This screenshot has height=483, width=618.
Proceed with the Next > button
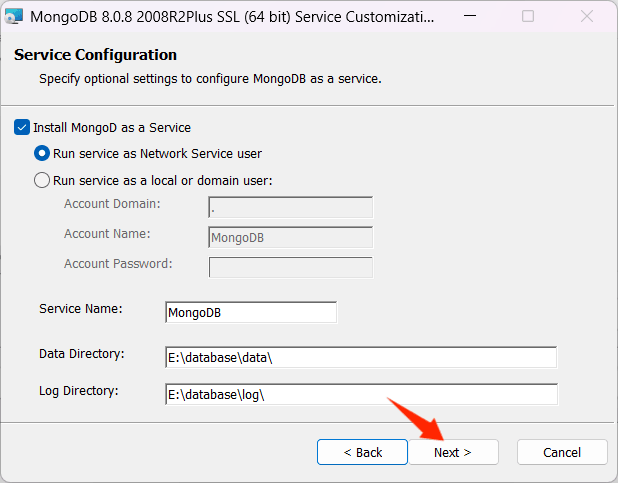(x=453, y=452)
